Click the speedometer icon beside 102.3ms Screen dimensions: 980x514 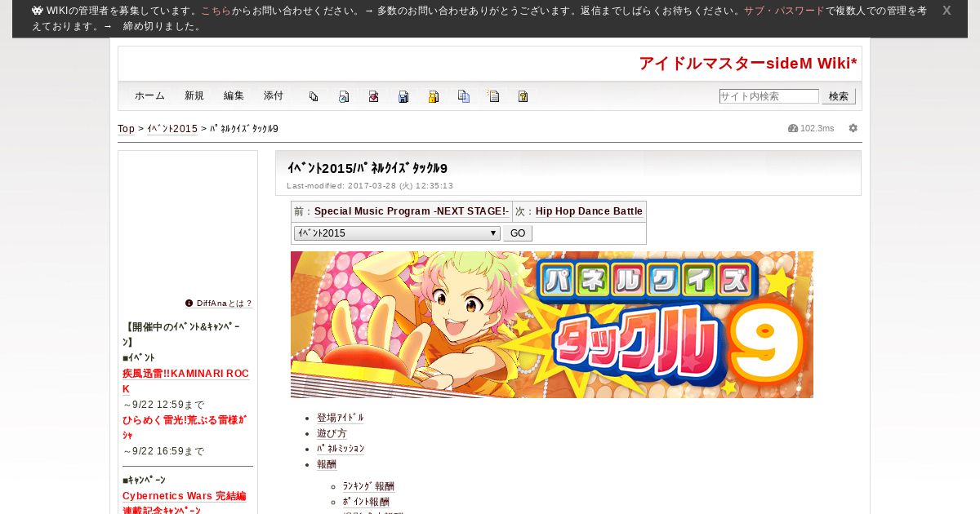[x=793, y=128]
